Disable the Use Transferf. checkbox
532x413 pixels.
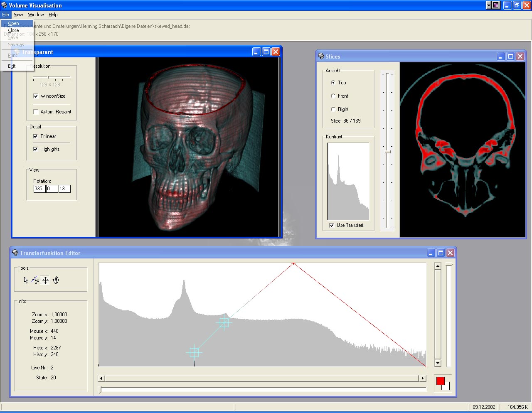[x=332, y=225]
